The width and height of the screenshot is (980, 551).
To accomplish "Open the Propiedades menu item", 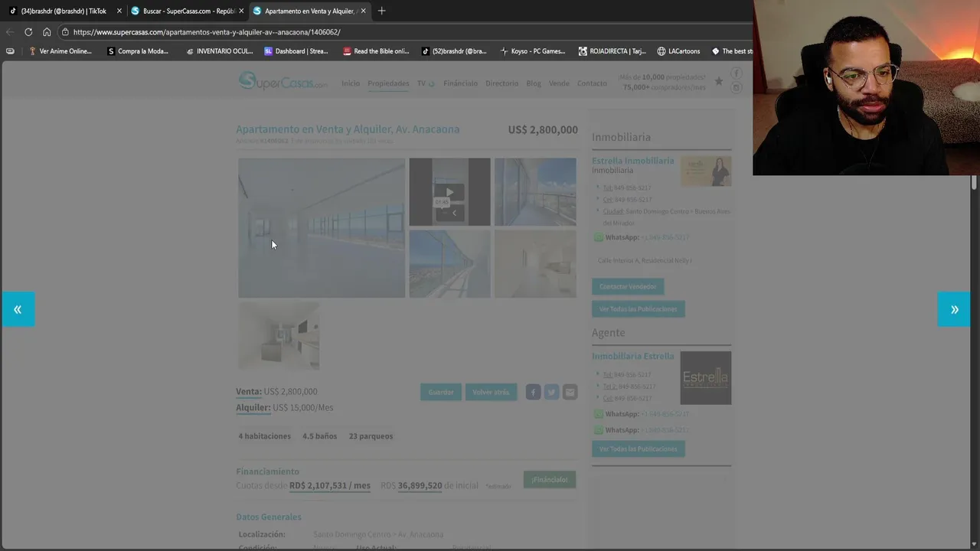I will pyautogui.click(x=388, y=83).
